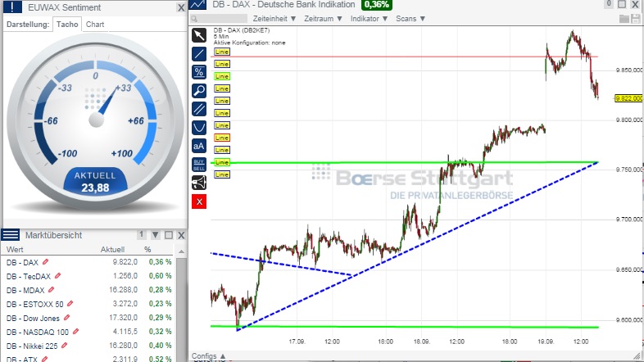This screenshot has height=362, width=644.
Task: Maximize the DB - DAX chart window
Action: point(622,4)
